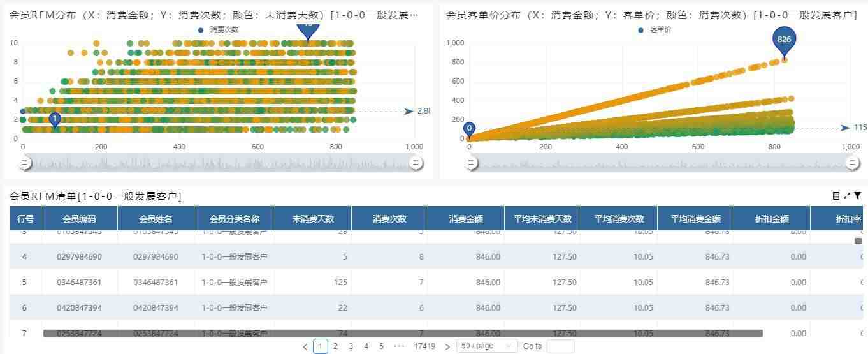Click the table horizontal scrollbar
The height and width of the screenshot is (354, 868).
(403, 333)
